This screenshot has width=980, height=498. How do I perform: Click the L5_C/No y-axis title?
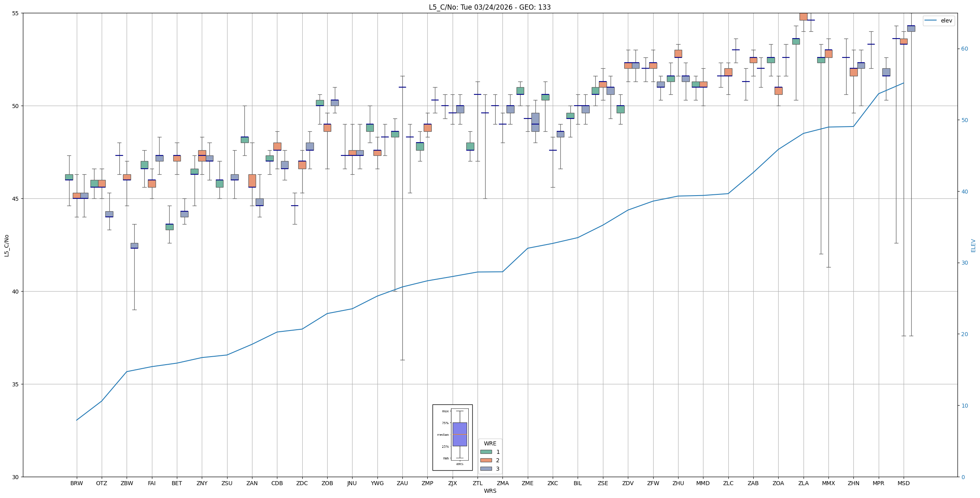coord(6,245)
